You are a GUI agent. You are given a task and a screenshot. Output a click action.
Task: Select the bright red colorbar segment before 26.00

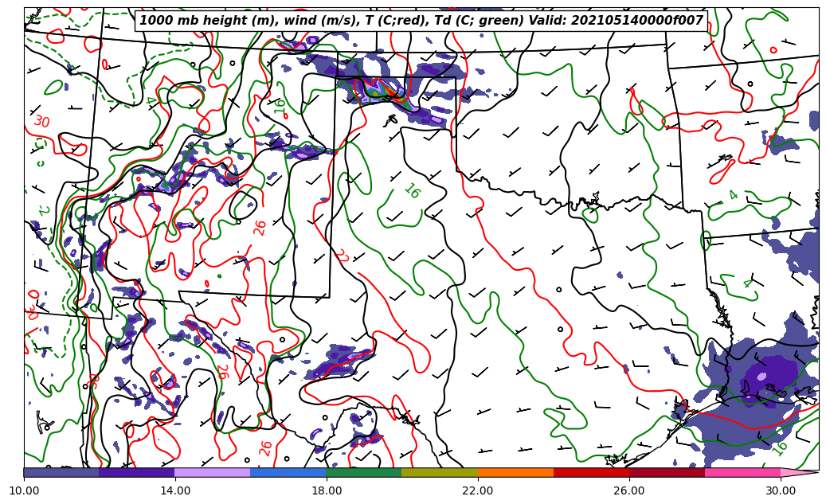[591, 472]
